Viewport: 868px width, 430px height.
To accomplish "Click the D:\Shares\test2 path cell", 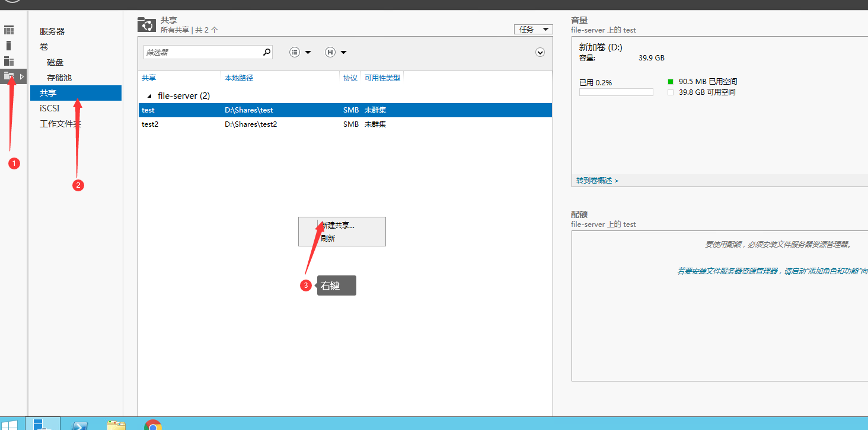I will coord(251,124).
